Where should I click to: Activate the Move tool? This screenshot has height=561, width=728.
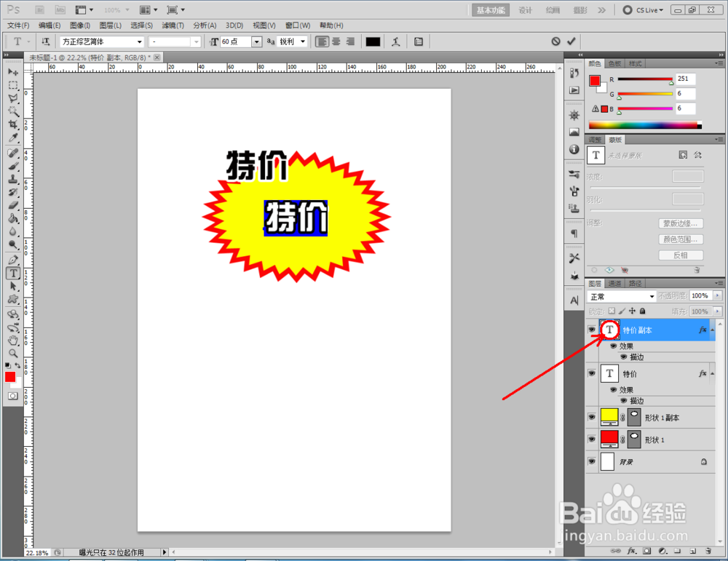pos(12,71)
